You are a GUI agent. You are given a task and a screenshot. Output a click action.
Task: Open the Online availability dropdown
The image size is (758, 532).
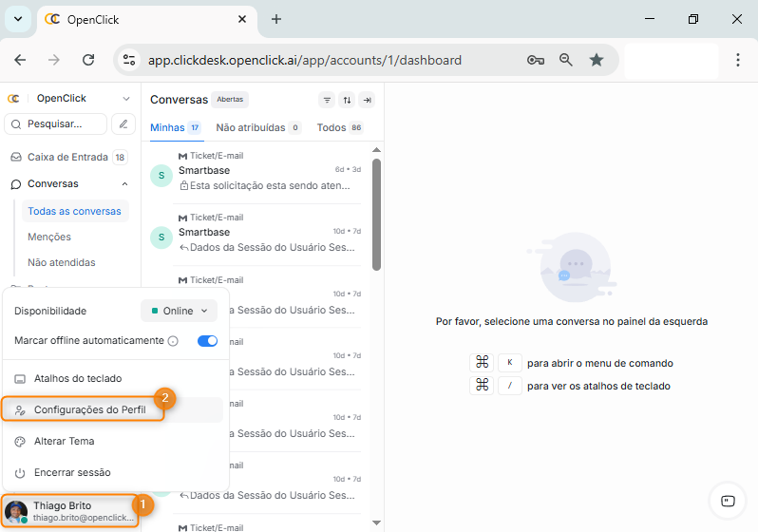[179, 311]
